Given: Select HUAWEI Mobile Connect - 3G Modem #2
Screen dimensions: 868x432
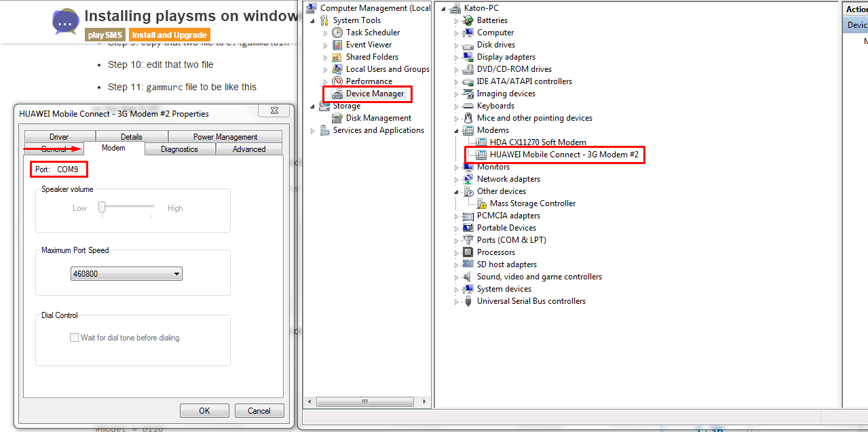Looking at the screenshot, I should [564, 155].
